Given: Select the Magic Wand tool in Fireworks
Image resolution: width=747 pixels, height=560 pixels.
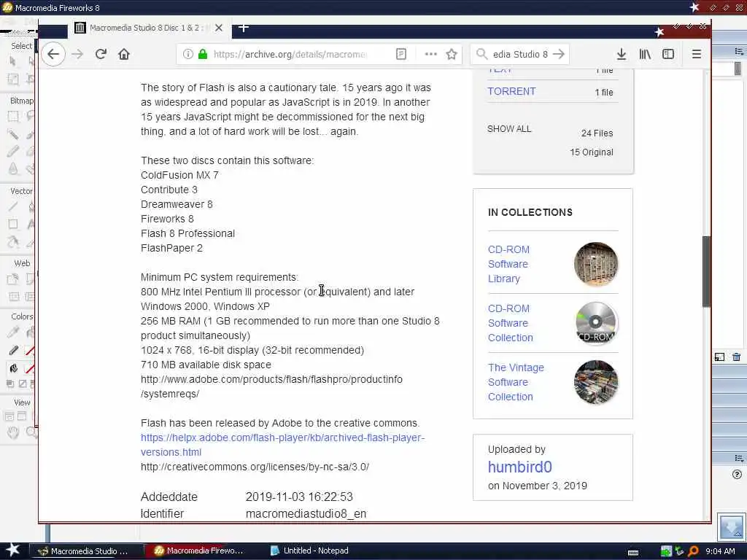Looking at the screenshot, I should 13,134.
